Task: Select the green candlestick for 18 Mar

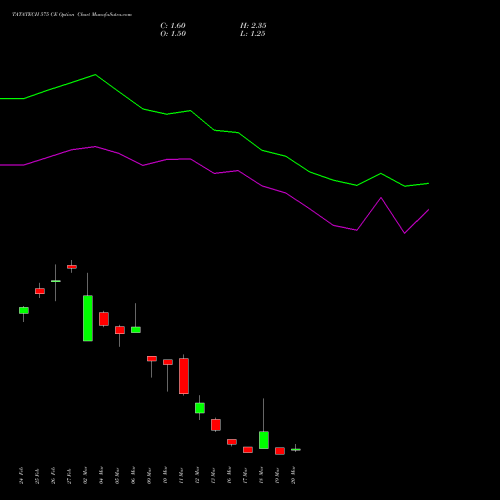Action: [264, 440]
